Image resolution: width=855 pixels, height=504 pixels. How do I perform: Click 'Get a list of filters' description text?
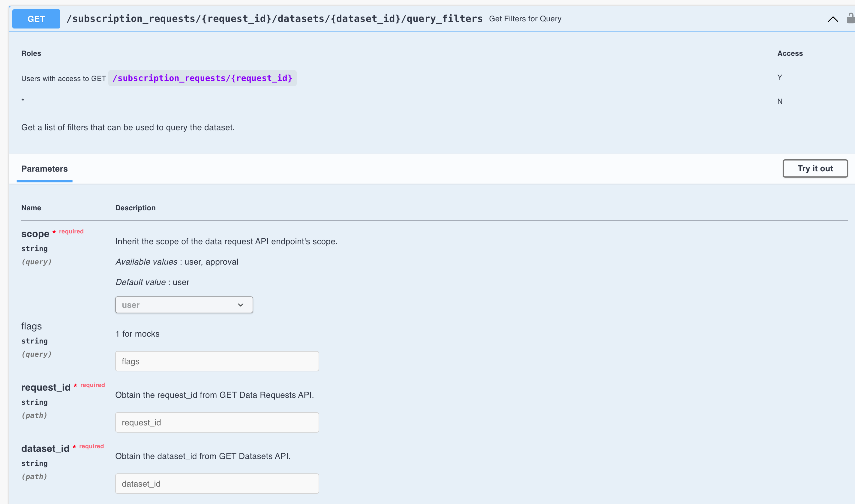128,127
